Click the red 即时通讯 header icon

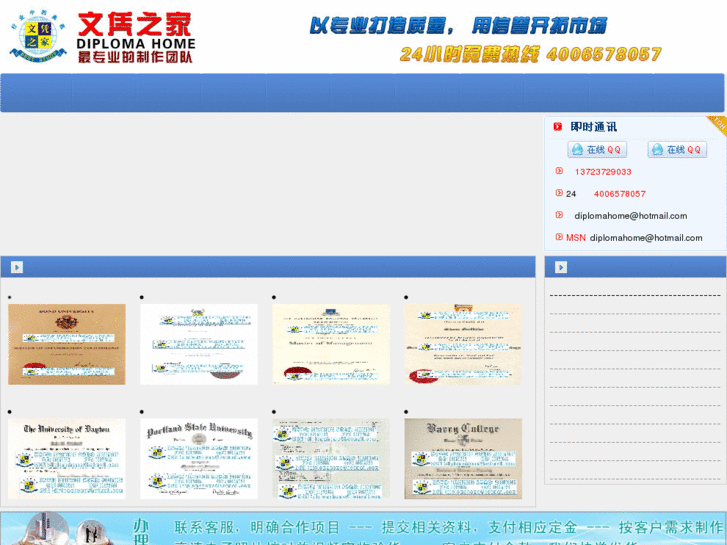558,126
